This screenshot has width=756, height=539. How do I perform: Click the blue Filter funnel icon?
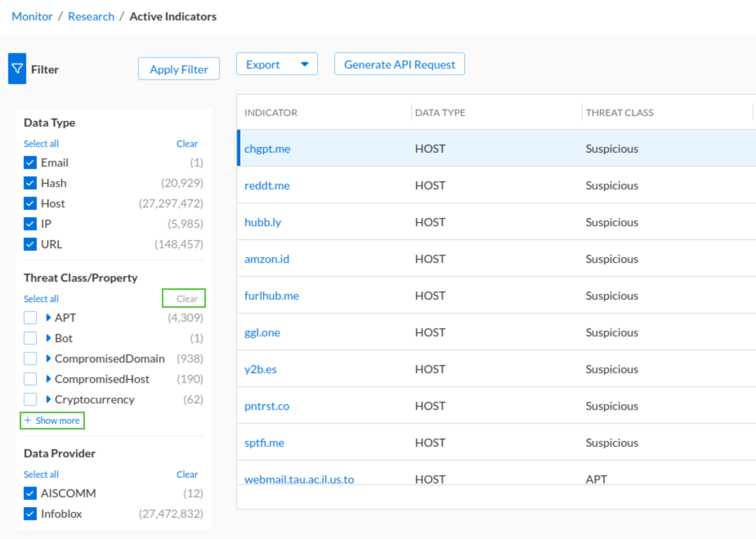(17, 69)
